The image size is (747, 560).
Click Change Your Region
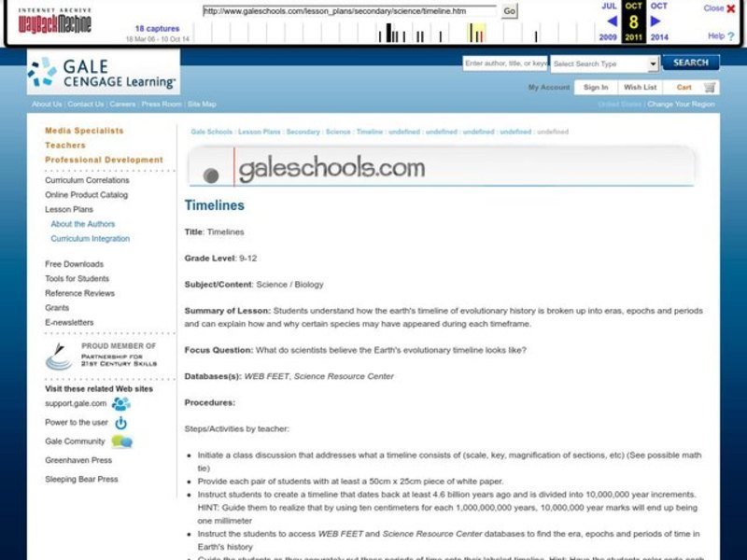tap(681, 104)
